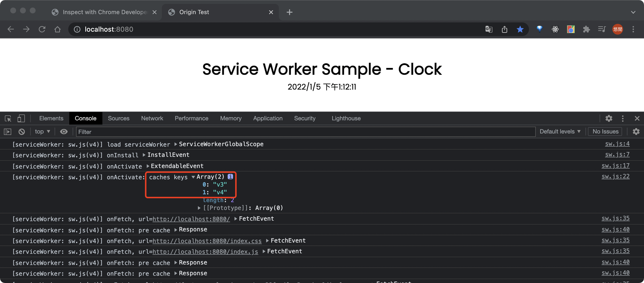Create a live expression with eye icon
Image resolution: width=644 pixels, height=283 pixels.
click(64, 131)
